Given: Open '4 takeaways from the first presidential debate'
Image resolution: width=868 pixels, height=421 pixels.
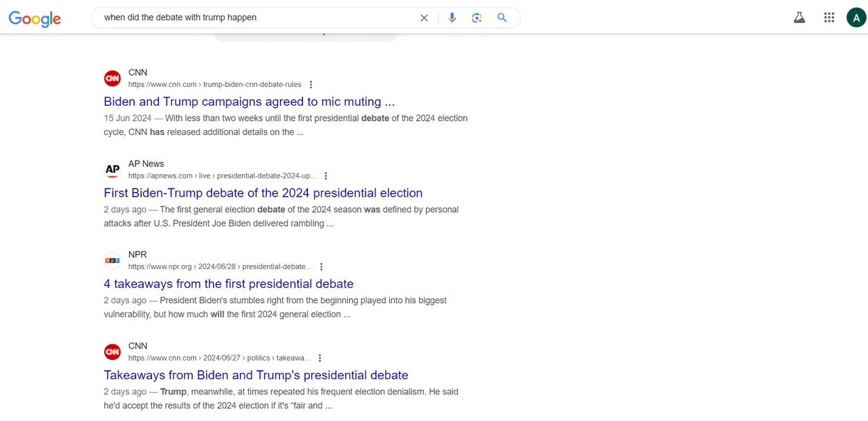Looking at the screenshot, I should coord(229,284).
